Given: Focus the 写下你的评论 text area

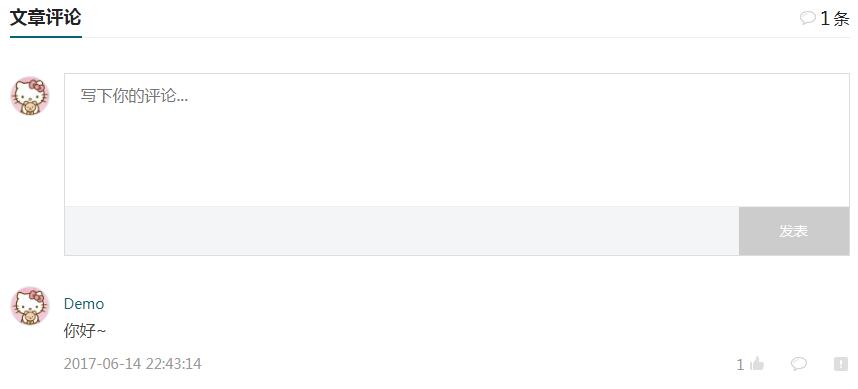Looking at the screenshot, I should [x=456, y=140].
